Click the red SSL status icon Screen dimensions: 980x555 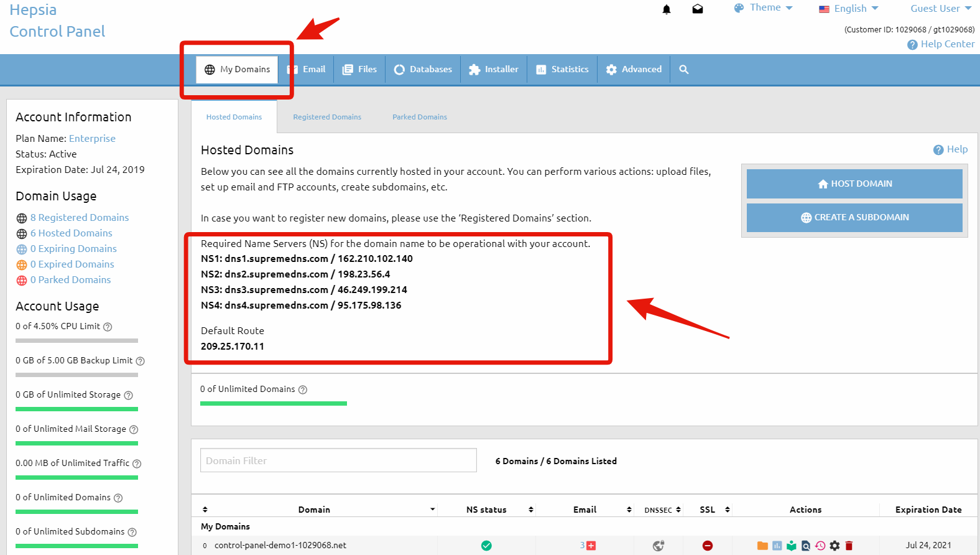click(x=707, y=546)
